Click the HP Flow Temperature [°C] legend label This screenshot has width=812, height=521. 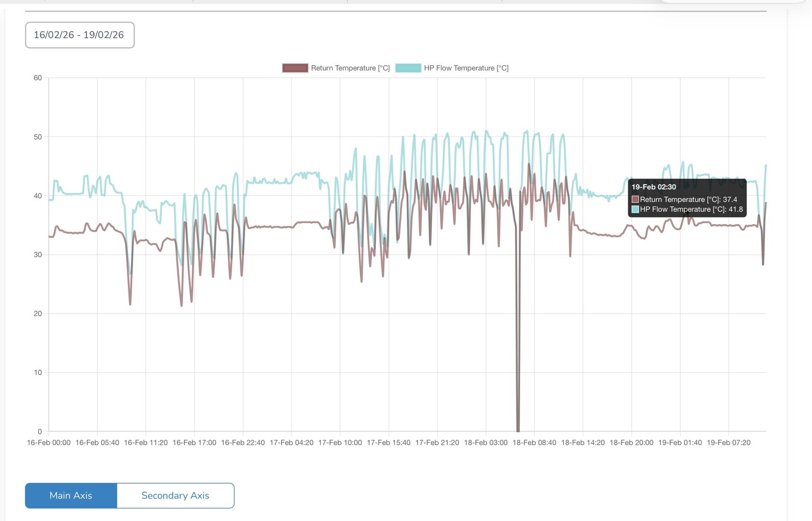click(x=466, y=68)
